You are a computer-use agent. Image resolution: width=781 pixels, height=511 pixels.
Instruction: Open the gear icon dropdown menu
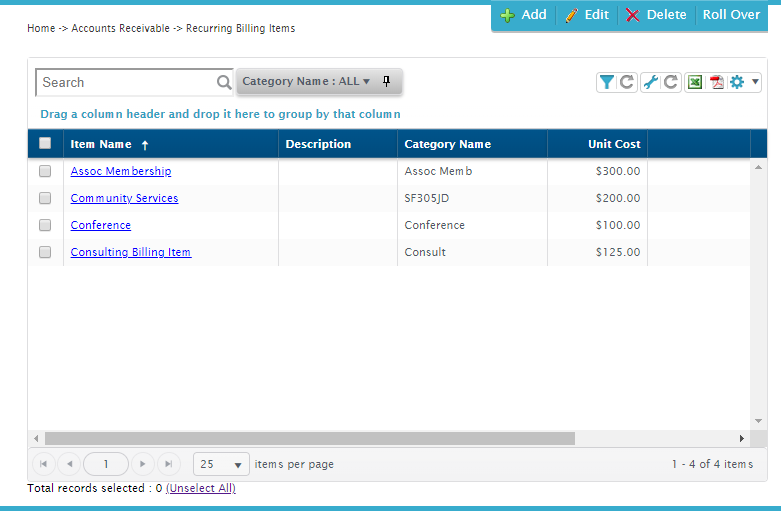pyautogui.click(x=744, y=83)
